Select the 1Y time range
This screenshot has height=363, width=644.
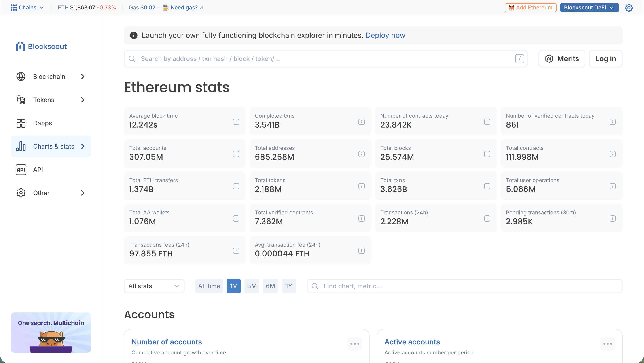click(289, 286)
